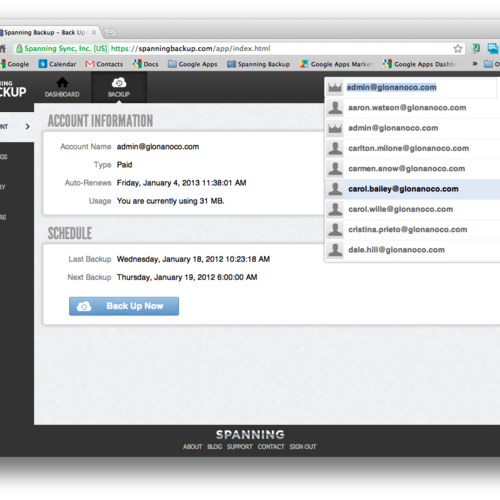Select admin@glonanoco.com crown entry in list
Viewport: 500px width, 500px height.
(x=413, y=128)
